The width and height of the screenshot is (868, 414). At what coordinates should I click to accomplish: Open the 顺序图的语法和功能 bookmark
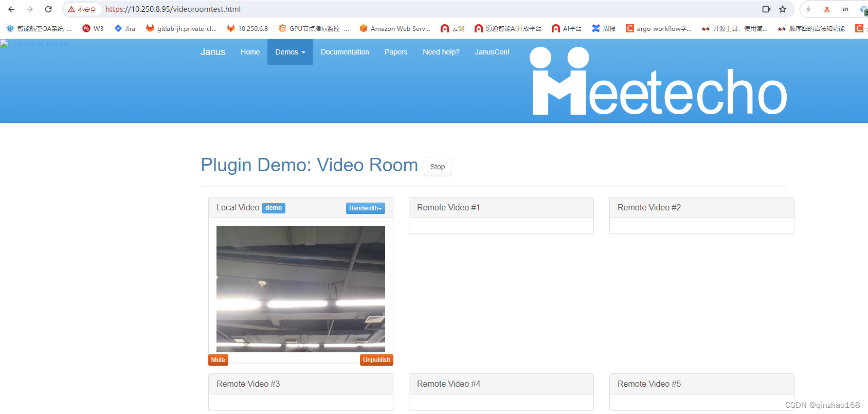coord(811,28)
